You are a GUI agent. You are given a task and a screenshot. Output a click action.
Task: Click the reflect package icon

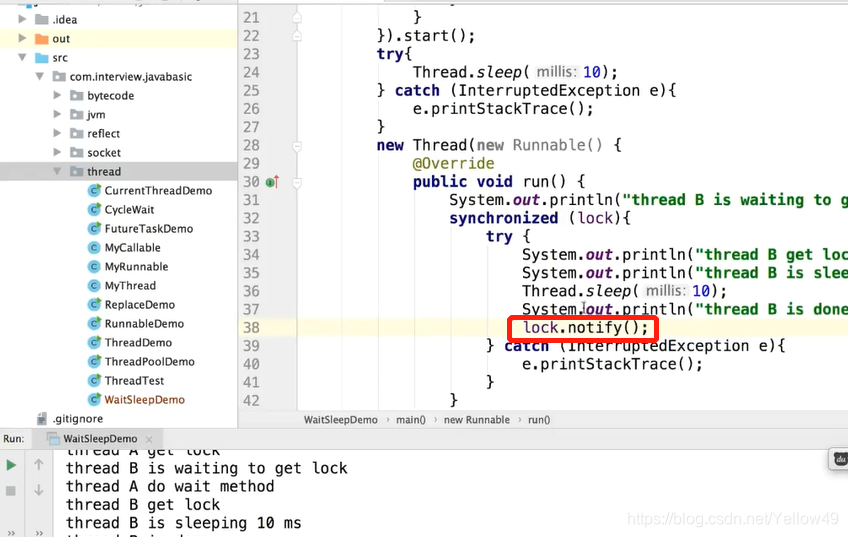[x=77, y=134]
